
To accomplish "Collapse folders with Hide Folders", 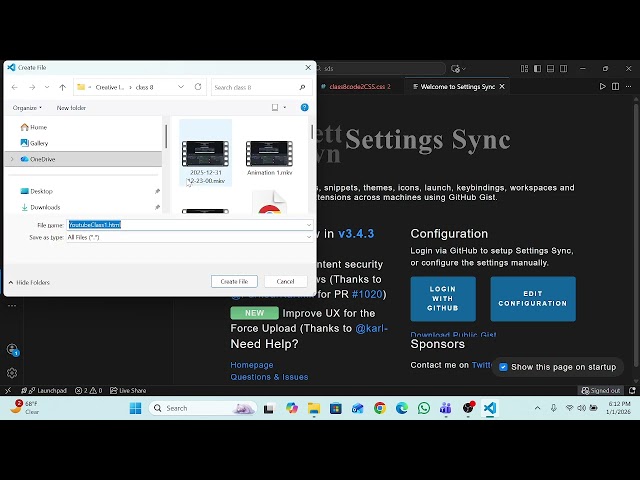I will click(x=29, y=282).
